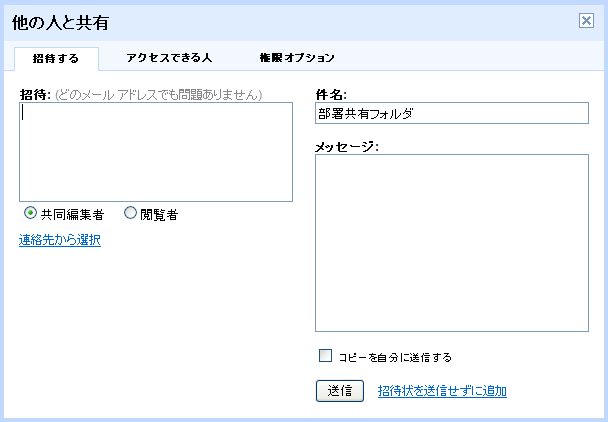Image resolution: width=608 pixels, height=422 pixels.
Task: Click into the メッセージ text area
Action: click(451, 244)
